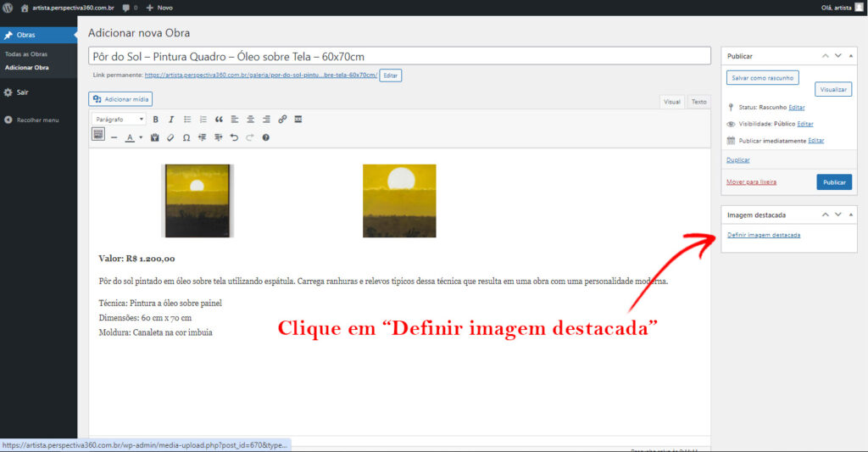Move Publicar panel up

coord(825,56)
